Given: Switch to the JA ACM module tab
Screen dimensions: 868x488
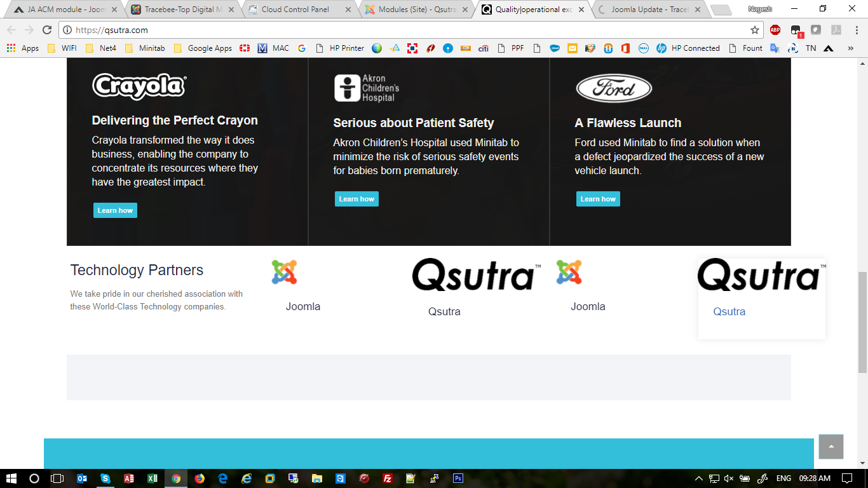Looking at the screenshot, I should [65, 10].
